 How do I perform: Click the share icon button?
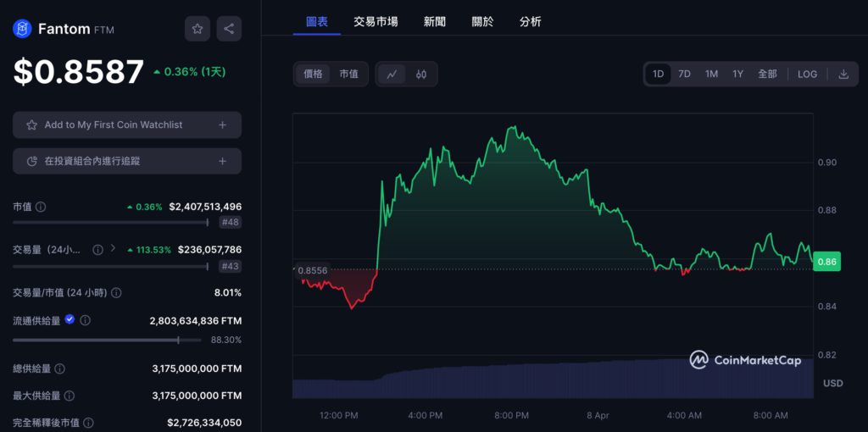coord(229,29)
